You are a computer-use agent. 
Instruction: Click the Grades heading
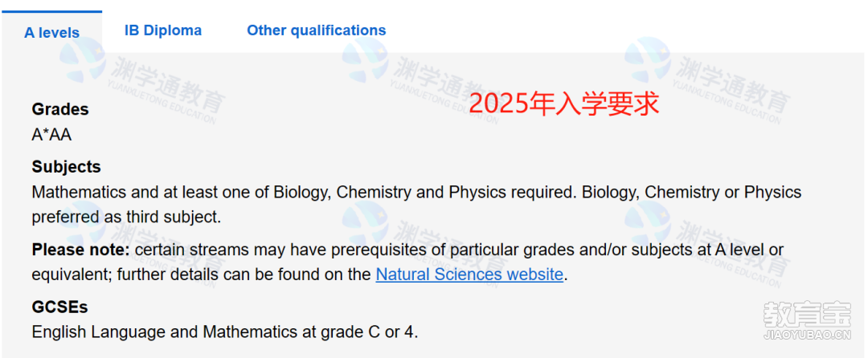(60, 109)
